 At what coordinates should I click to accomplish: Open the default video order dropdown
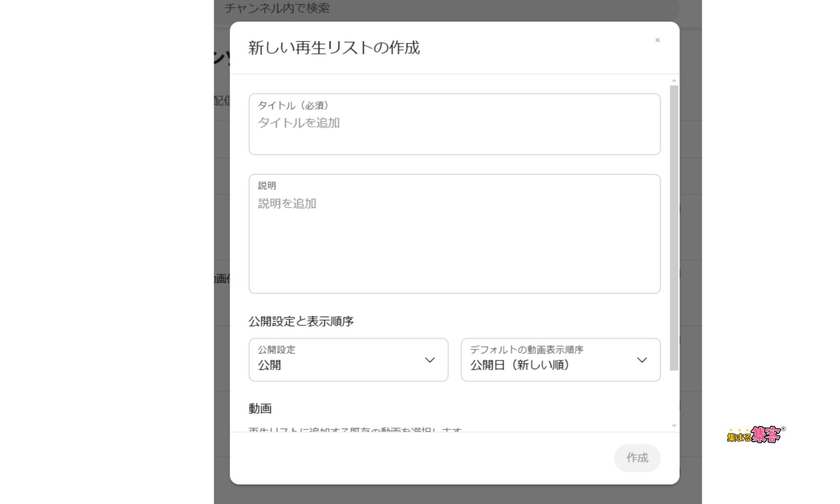pyautogui.click(x=561, y=360)
